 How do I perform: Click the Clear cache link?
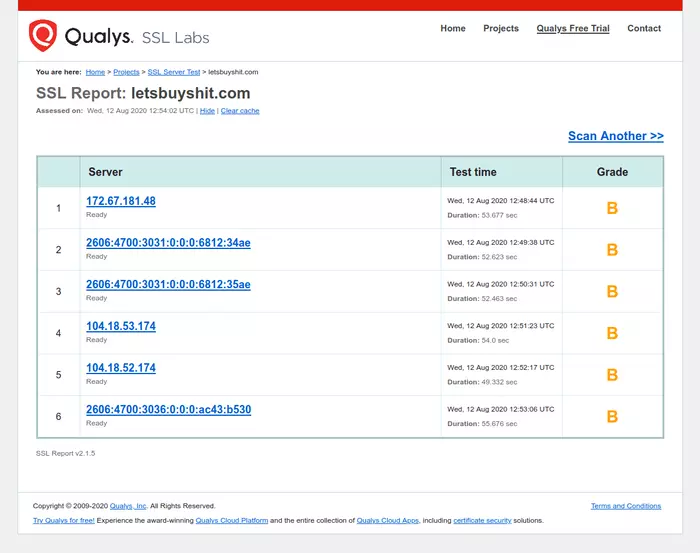point(240,111)
